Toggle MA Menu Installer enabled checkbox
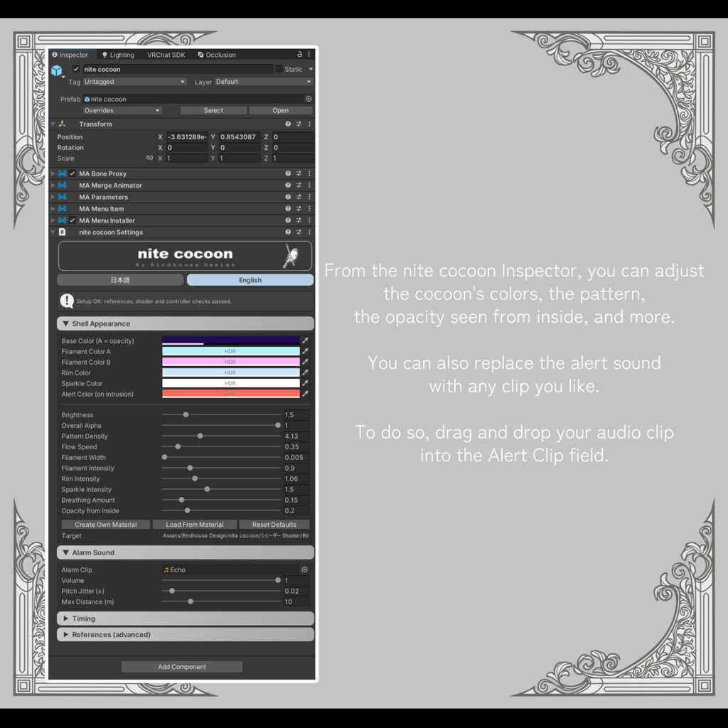728x728 pixels. point(73,220)
